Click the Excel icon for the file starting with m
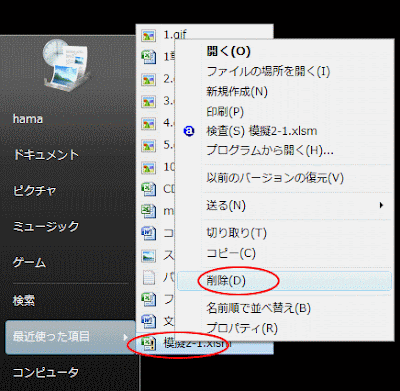Screen dimensions: 400x391 pos(148,211)
